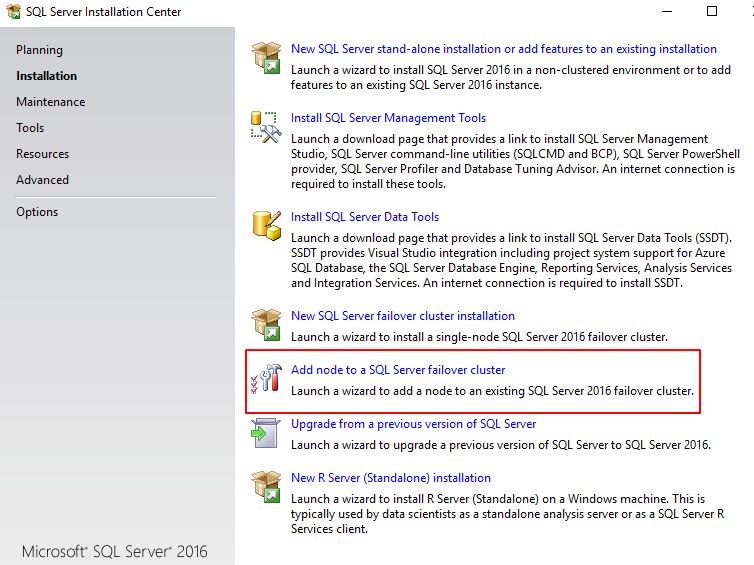Choose Add node to a SQL Server failover cluster

point(398,370)
